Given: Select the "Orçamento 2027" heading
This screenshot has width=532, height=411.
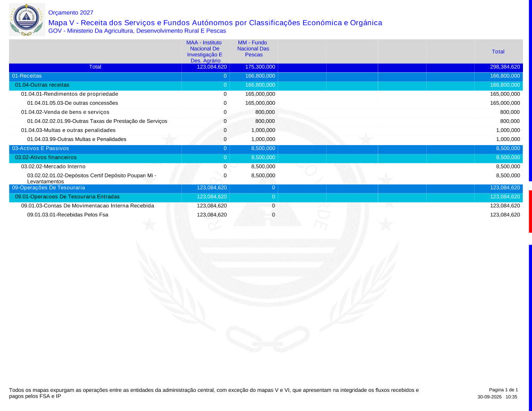Looking at the screenshot, I should [71, 13].
